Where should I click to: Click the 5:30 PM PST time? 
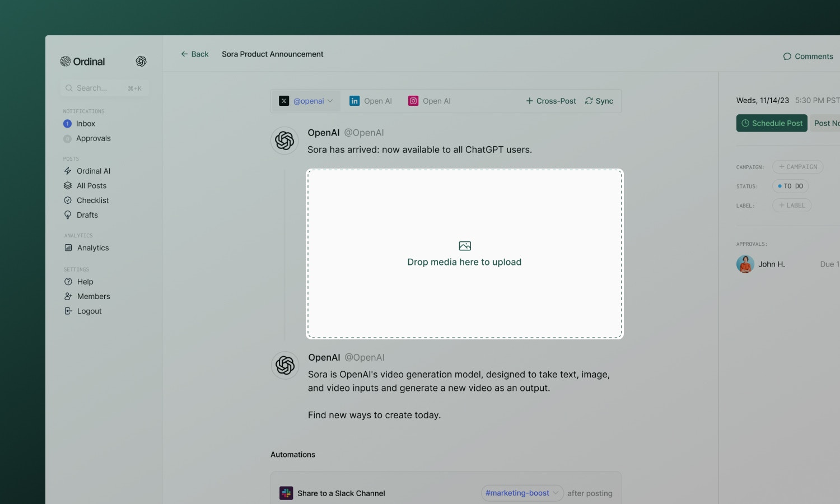[x=818, y=100]
